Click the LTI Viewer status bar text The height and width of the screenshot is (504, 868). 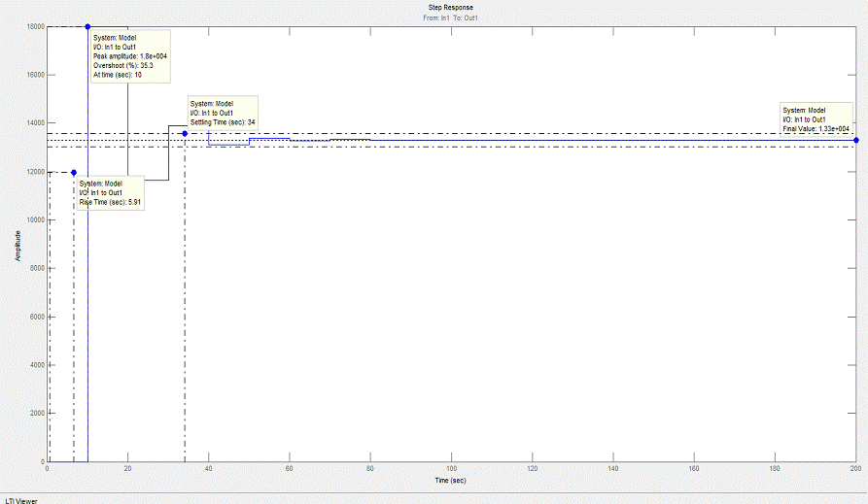[21, 498]
